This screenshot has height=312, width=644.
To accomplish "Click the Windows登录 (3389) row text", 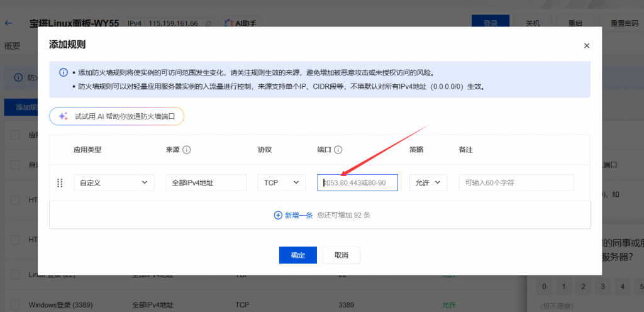I will tap(61, 305).
